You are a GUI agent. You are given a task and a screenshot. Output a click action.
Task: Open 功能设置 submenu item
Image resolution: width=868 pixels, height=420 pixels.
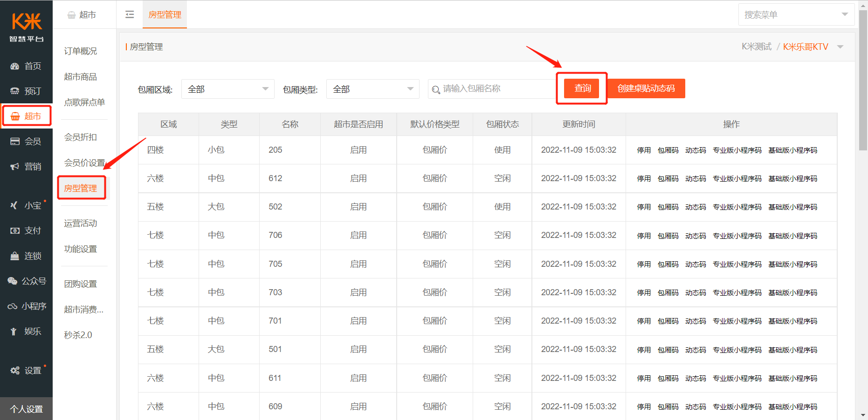click(x=81, y=249)
